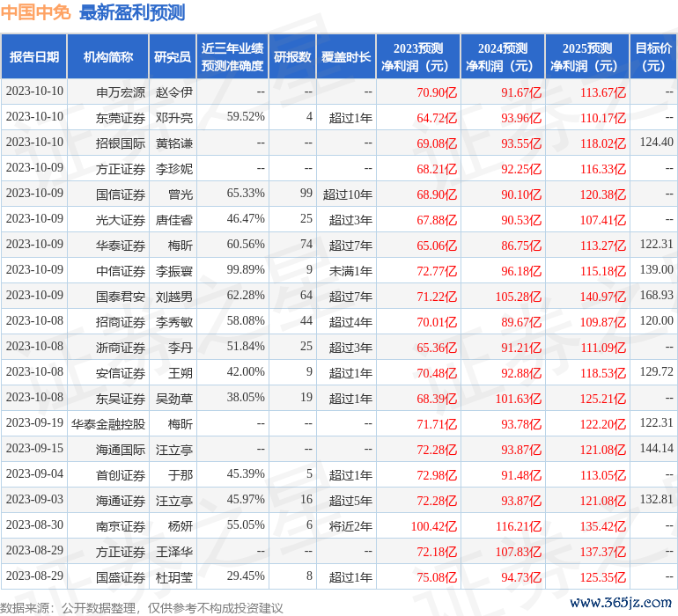
Task: Click the 研究员 column header
Action: coord(172,57)
